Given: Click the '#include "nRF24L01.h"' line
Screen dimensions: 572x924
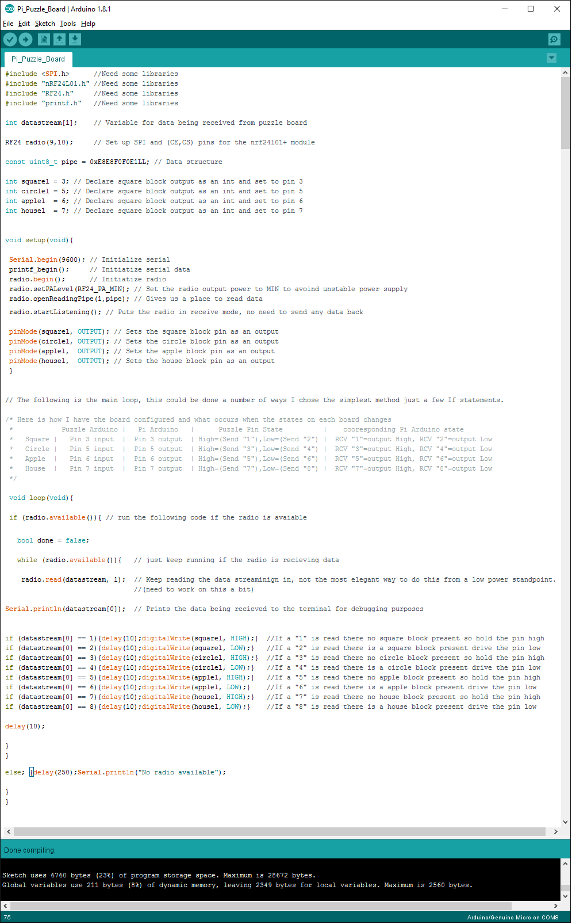Looking at the screenshot, I should click(47, 83).
